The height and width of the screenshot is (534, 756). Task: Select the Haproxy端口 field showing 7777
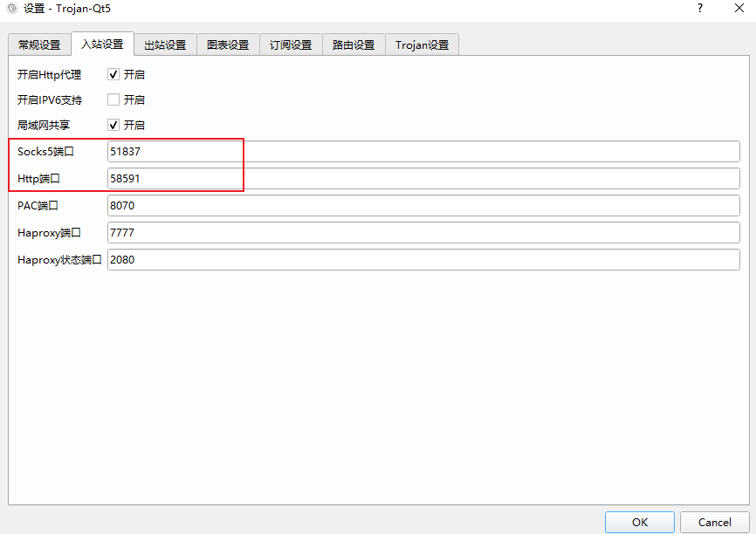point(423,233)
